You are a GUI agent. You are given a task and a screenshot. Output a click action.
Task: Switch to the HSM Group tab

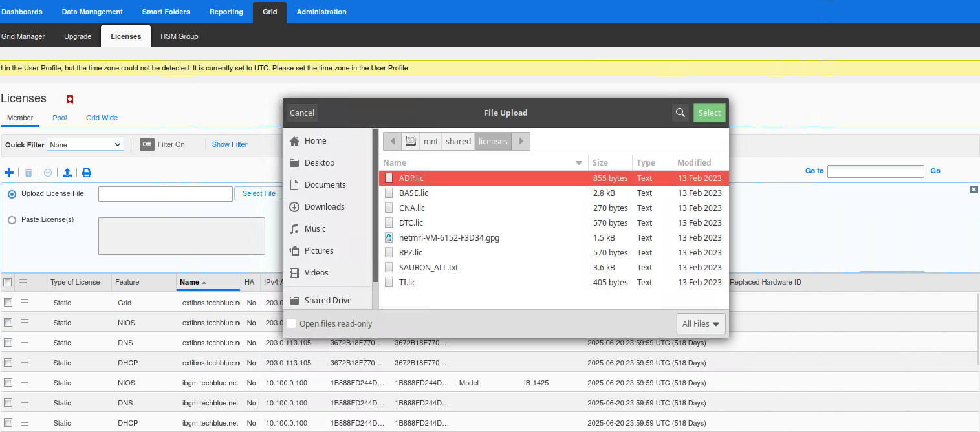tap(179, 36)
